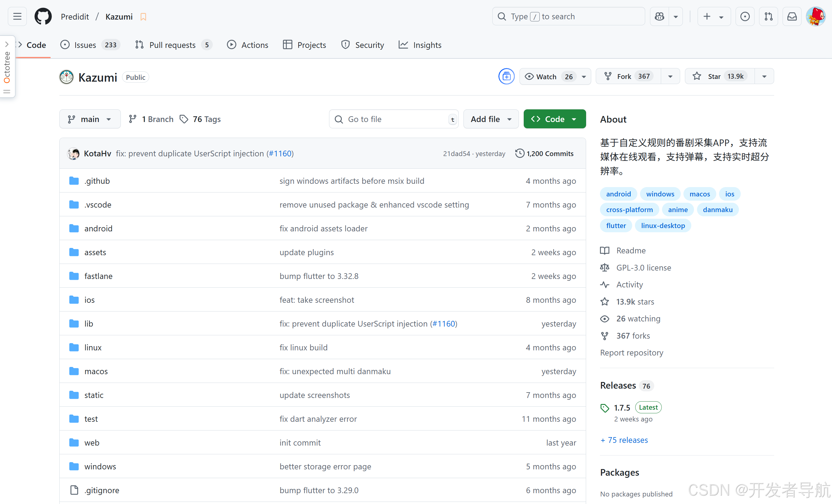The width and height of the screenshot is (832, 504).
Task: Click the pull requests icon in header
Action: pyautogui.click(x=768, y=16)
